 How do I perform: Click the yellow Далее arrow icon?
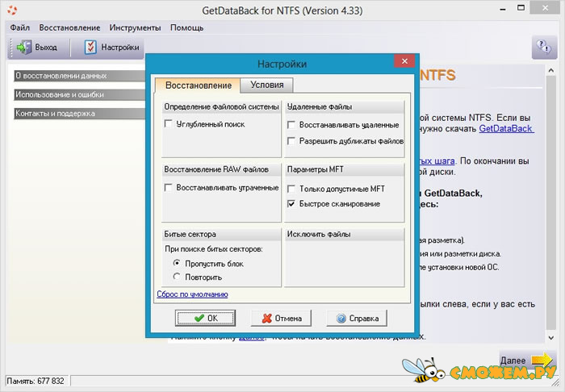click(x=542, y=360)
